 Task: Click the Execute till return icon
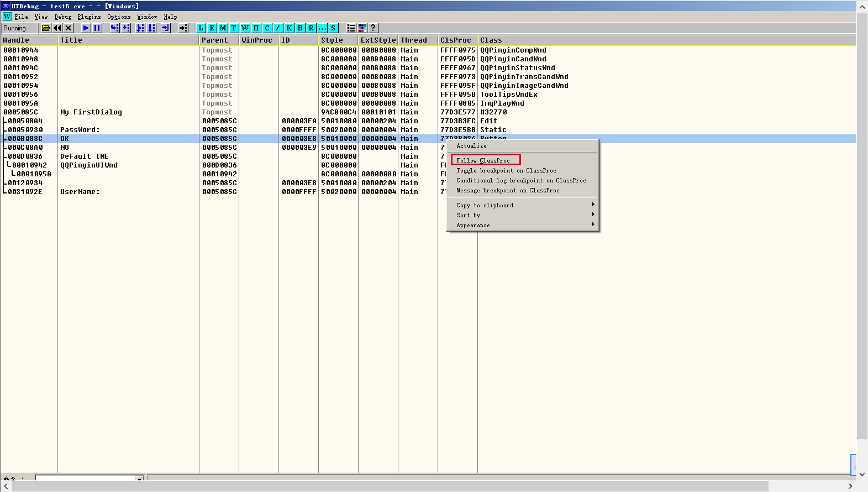(166, 28)
